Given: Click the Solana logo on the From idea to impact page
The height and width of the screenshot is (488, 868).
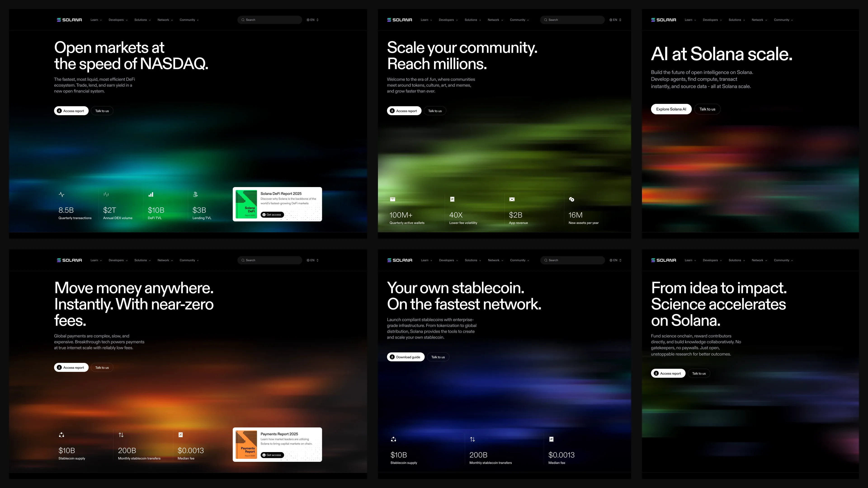Looking at the screenshot, I should 663,260.
